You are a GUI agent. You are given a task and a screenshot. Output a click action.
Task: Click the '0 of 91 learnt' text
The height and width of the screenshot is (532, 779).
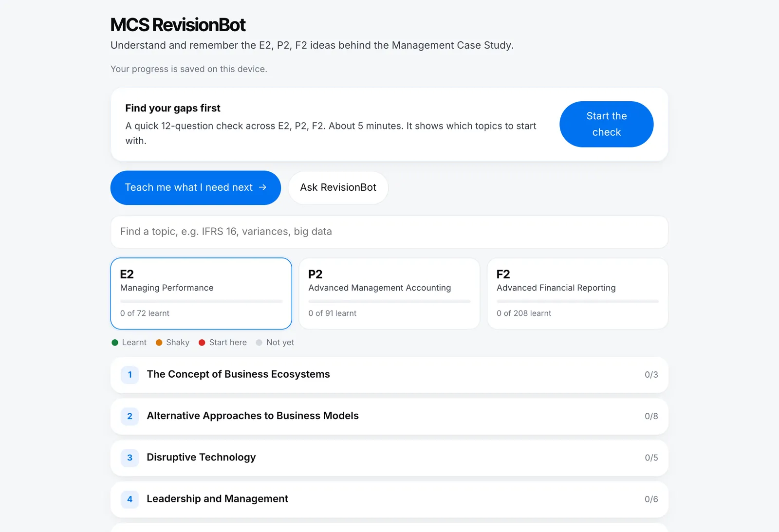(x=332, y=313)
